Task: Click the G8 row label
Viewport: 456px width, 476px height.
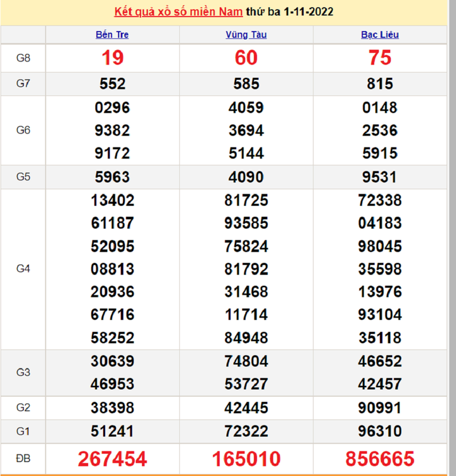Action: [23, 58]
